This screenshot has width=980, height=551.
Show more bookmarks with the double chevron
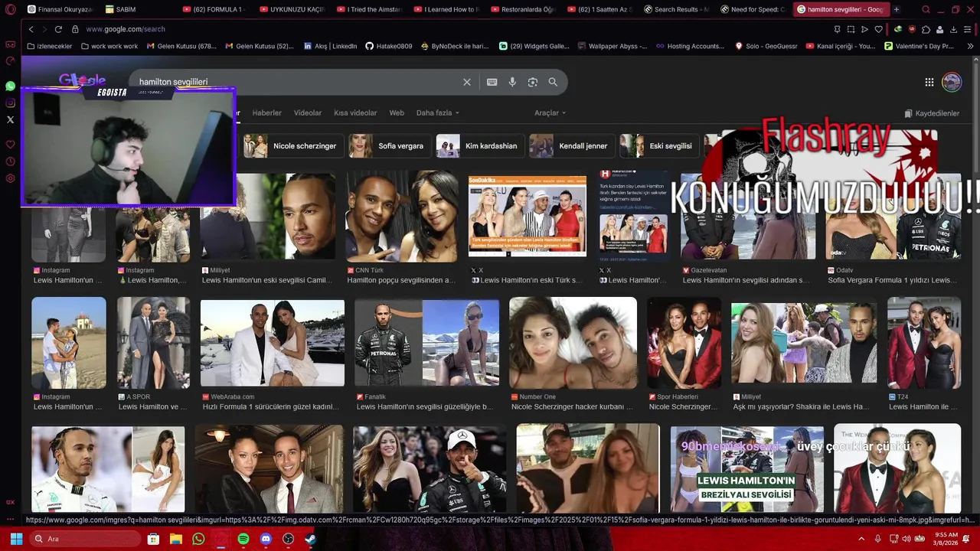(x=970, y=46)
